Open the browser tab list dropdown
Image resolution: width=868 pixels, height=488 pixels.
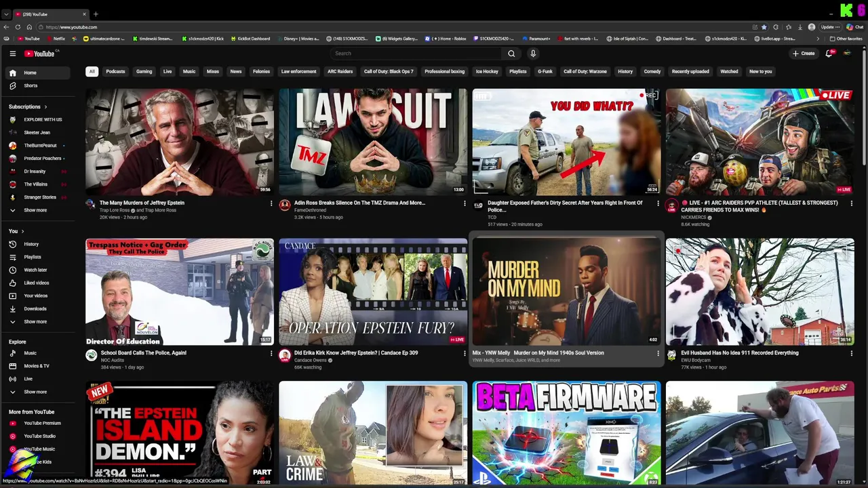6,14
